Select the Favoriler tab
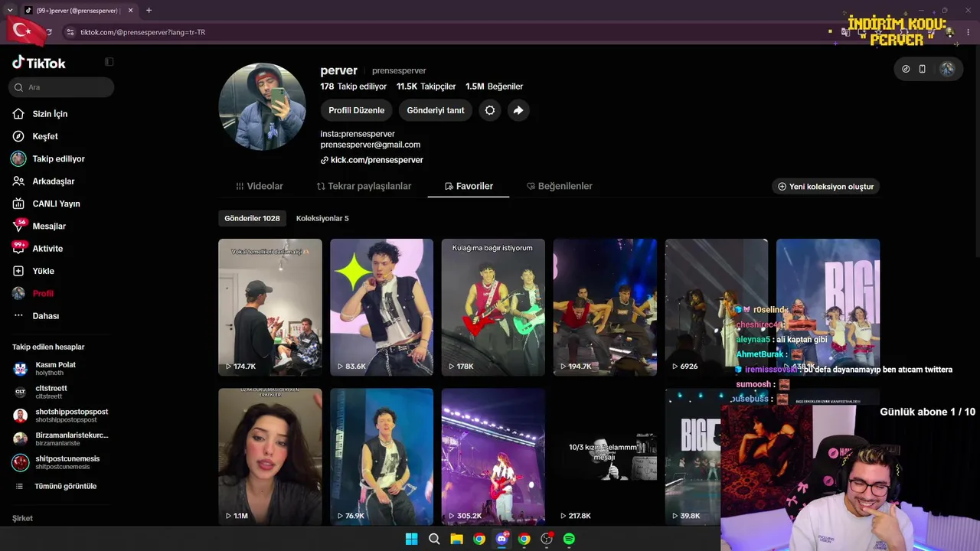Screen dimensions: 980x551 click(x=469, y=186)
